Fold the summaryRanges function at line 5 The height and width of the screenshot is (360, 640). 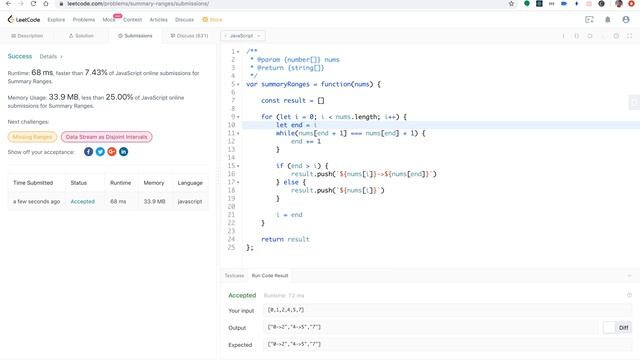(238, 84)
